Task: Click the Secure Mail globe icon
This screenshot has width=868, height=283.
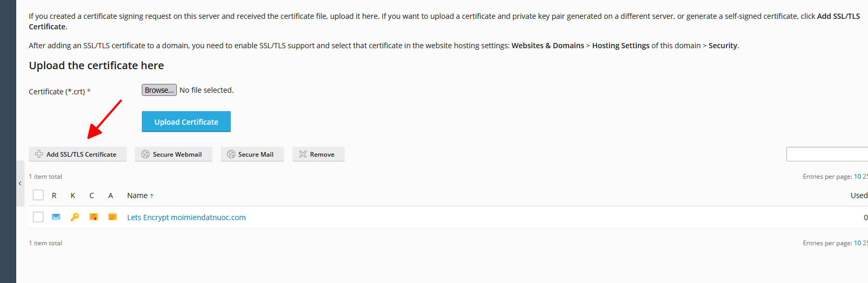Action: [x=231, y=154]
